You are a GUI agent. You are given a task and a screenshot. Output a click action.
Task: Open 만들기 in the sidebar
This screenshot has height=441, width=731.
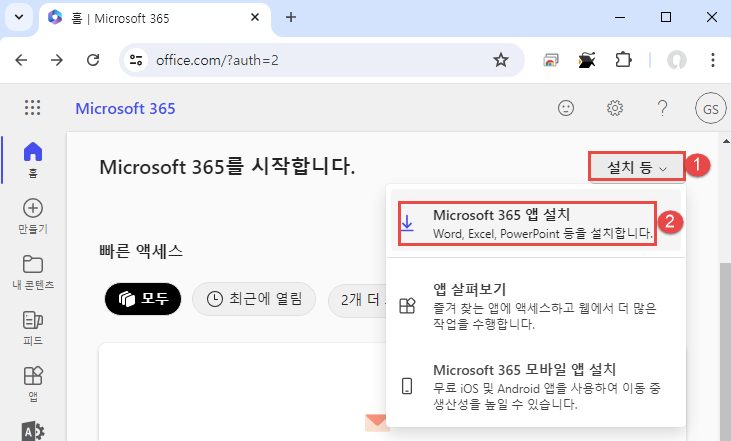tap(33, 216)
